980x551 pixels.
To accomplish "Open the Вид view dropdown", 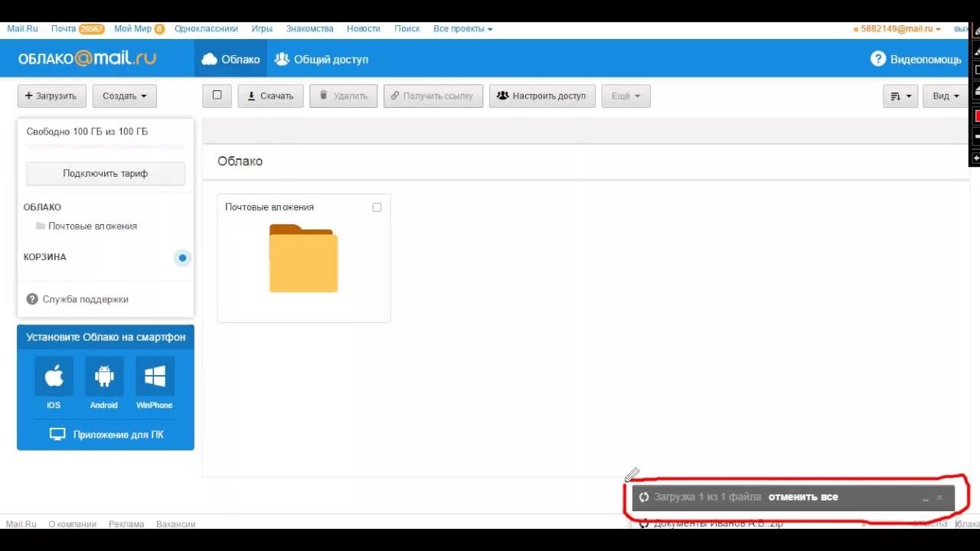I will point(946,96).
